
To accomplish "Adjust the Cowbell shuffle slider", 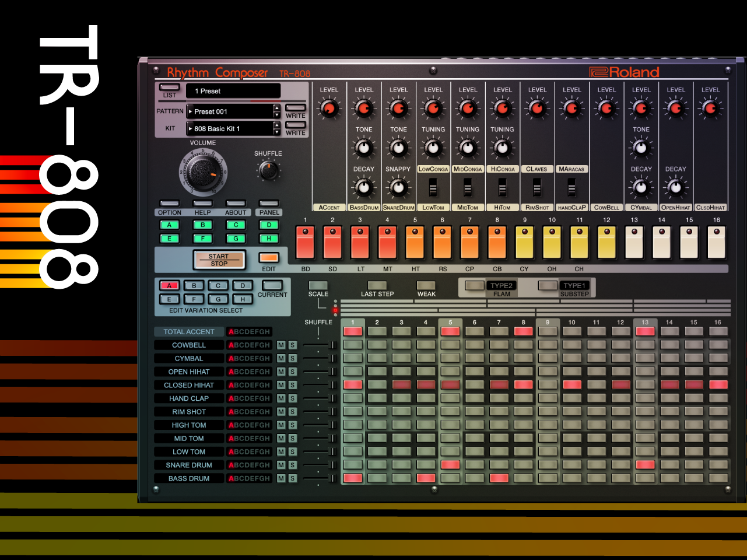I will (x=333, y=345).
